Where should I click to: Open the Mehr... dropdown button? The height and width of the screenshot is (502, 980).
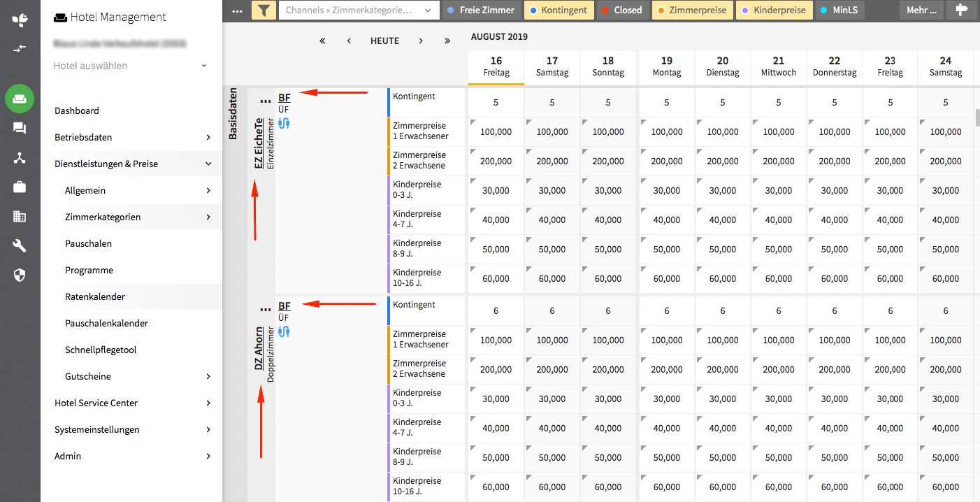click(922, 10)
